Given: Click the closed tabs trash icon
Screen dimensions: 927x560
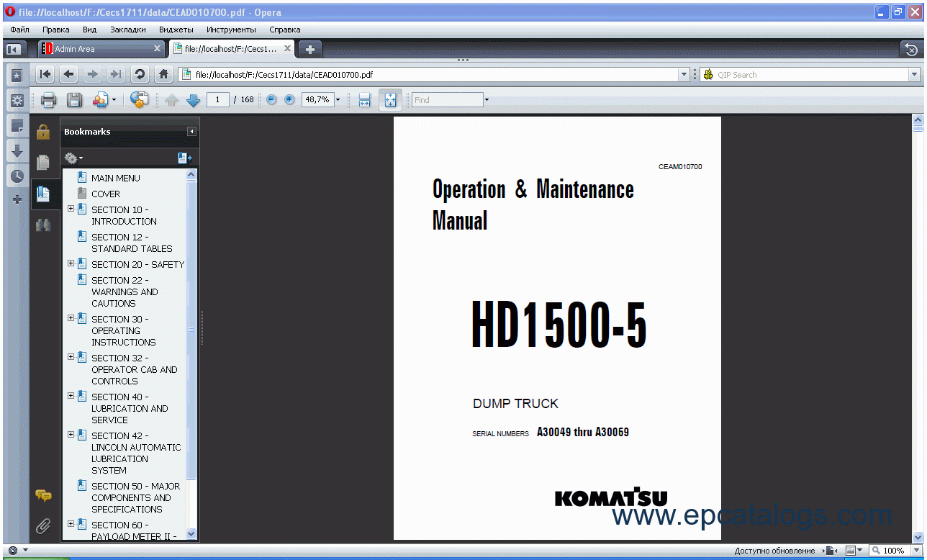Looking at the screenshot, I should [911, 49].
